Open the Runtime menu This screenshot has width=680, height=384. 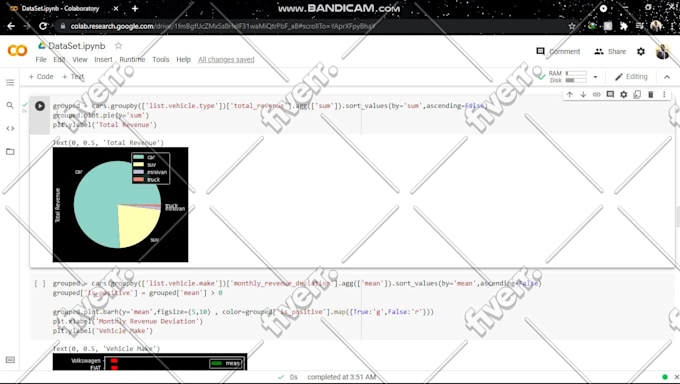[132, 59]
